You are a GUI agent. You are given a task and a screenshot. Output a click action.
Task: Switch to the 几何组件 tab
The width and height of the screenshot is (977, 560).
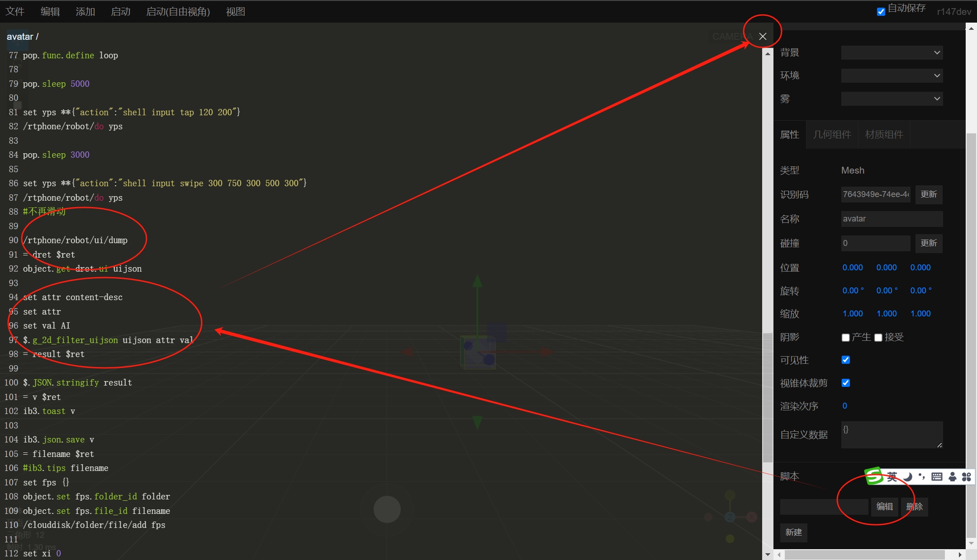[x=832, y=134]
